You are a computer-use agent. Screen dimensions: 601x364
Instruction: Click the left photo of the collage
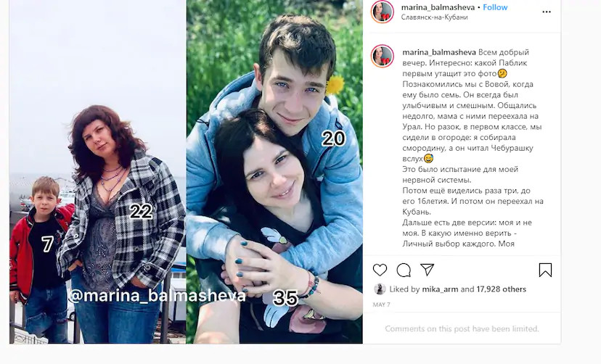click(98, 171)
